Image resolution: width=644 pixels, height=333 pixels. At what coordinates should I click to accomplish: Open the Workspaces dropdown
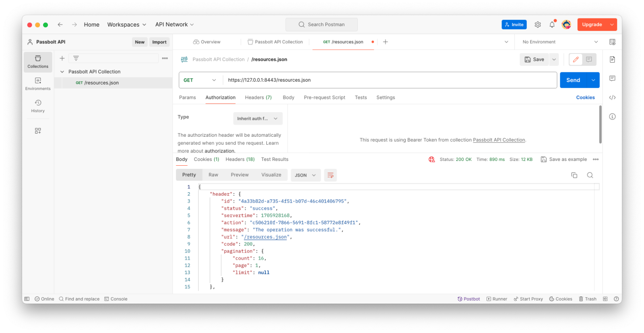point(126,25)
